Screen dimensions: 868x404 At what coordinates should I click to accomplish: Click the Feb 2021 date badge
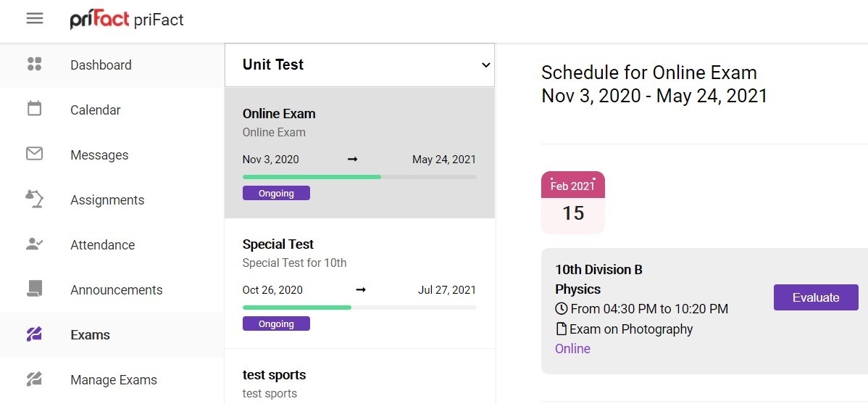pyautogui.click(x=573, y=202)
